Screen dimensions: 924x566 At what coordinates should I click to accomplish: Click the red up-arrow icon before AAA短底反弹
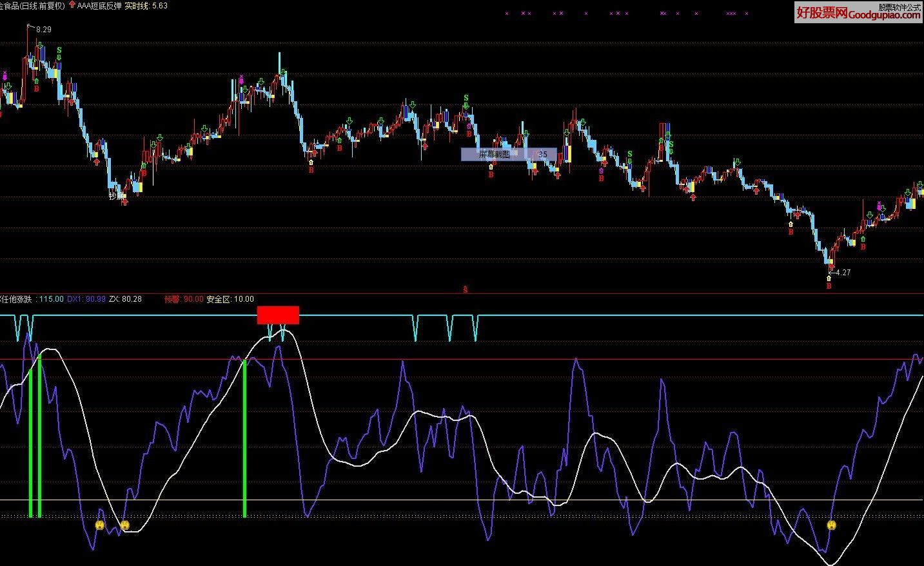click(x=72, y=5)
